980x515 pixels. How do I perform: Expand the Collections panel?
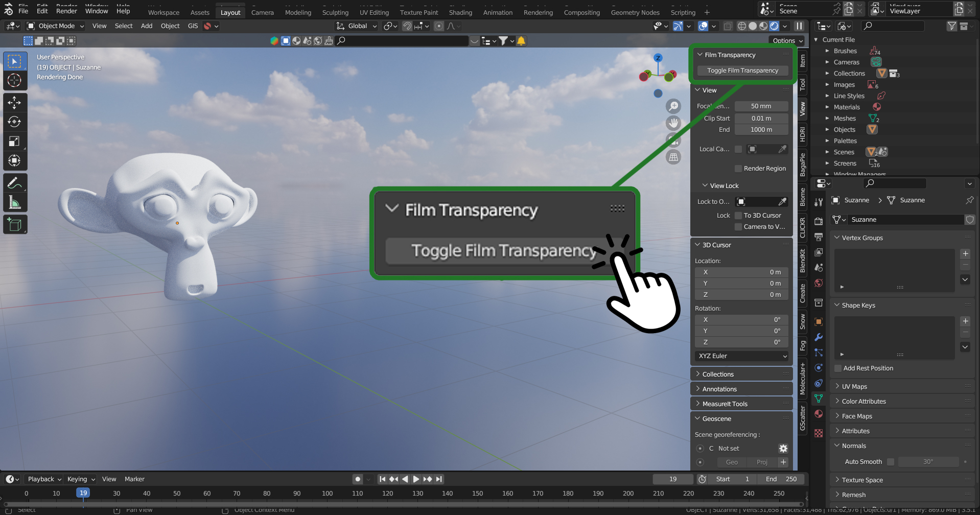[741, 374]
